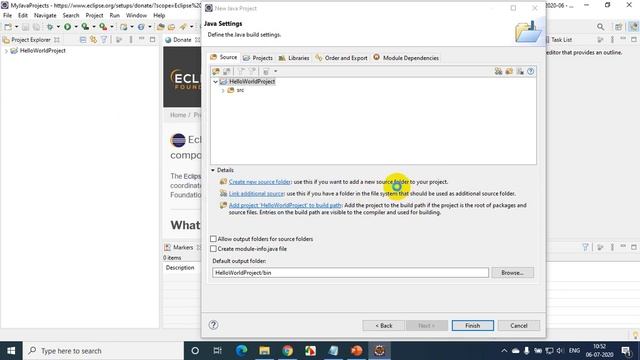Open PowerPoint from the taskbar
The image size is (640, 360).
click(x=356, y=351)
